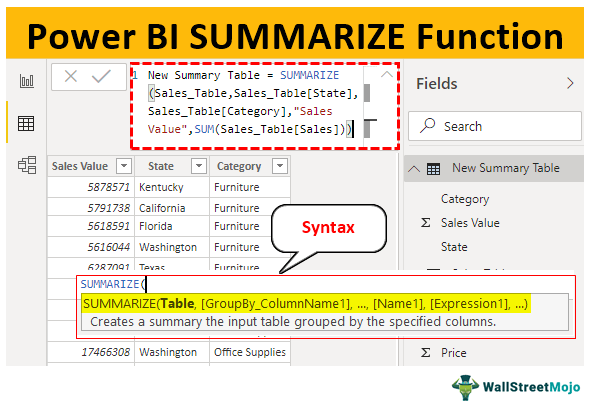Cancel formula with the X icon
This screenshot has width=590, height=408.
point(71,76)
